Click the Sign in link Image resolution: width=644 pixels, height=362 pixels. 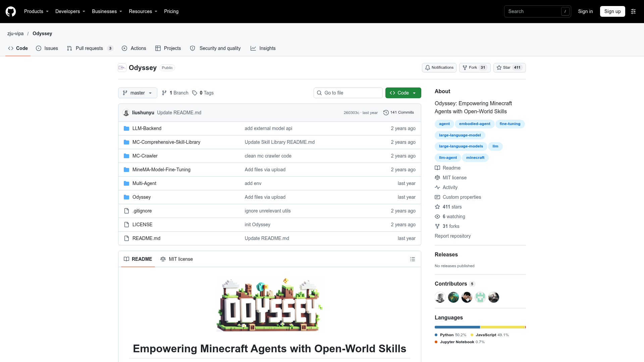pos(585,11)
